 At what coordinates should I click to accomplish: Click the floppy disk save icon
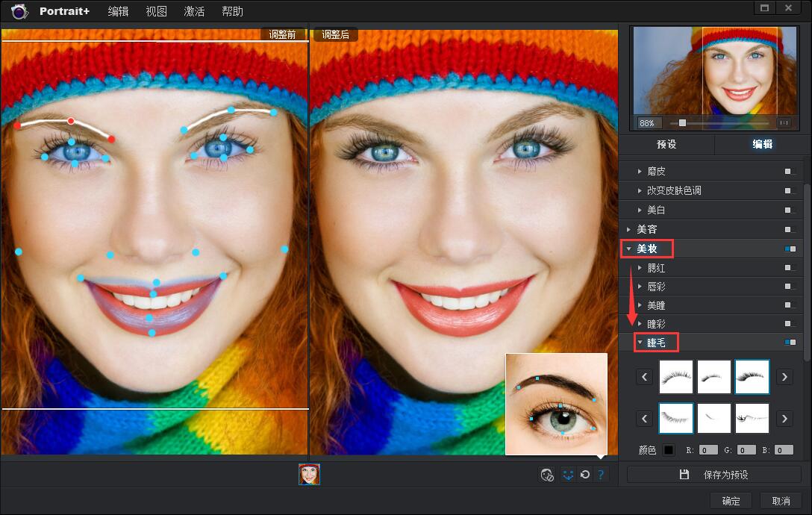click(684, 475)
